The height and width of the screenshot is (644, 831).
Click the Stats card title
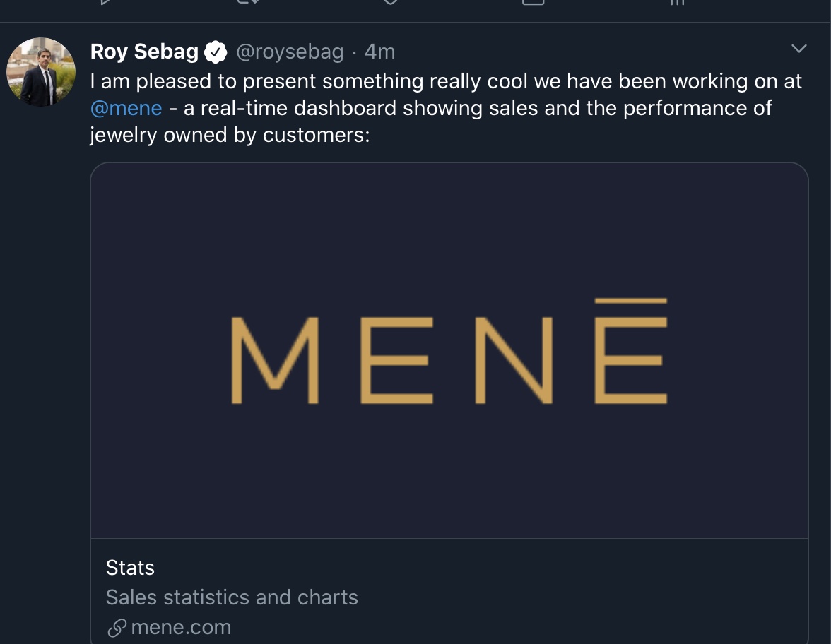[x=130, y=568]
